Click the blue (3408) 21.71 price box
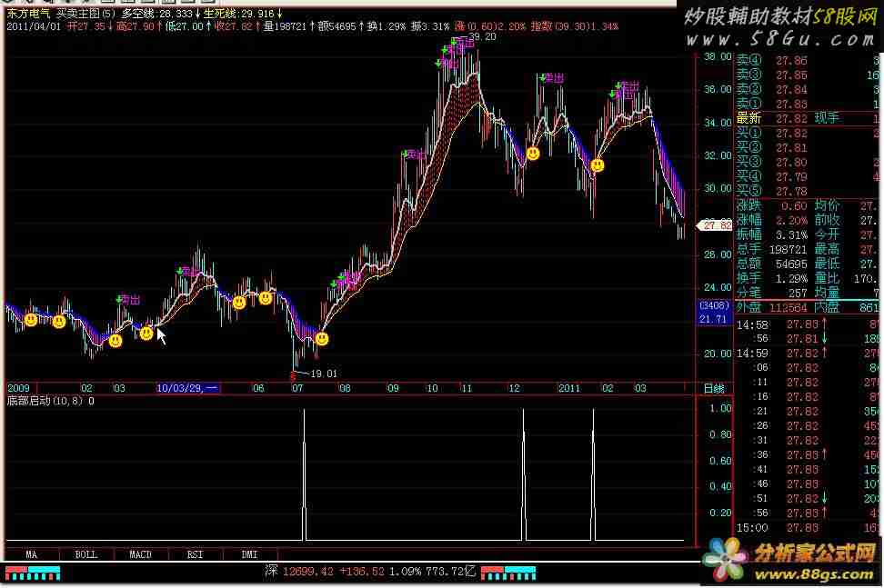Screen dimensions: 884x588 point(714,312)
